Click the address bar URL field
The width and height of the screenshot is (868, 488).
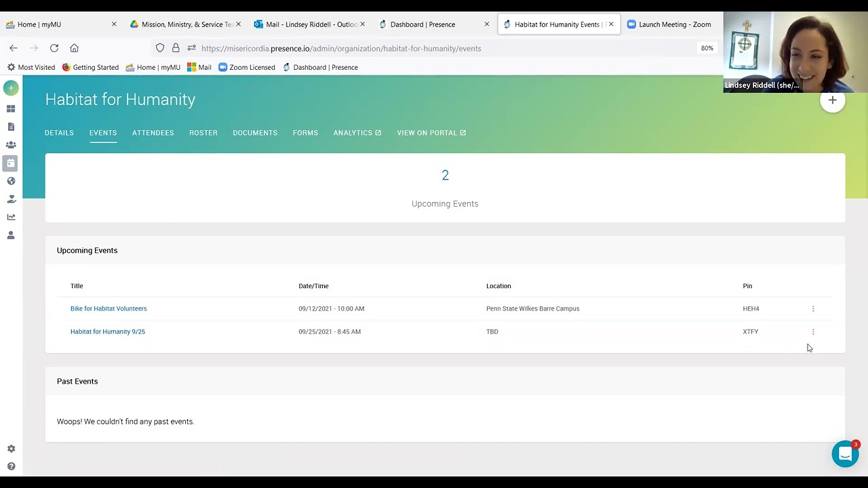point(434,48)
